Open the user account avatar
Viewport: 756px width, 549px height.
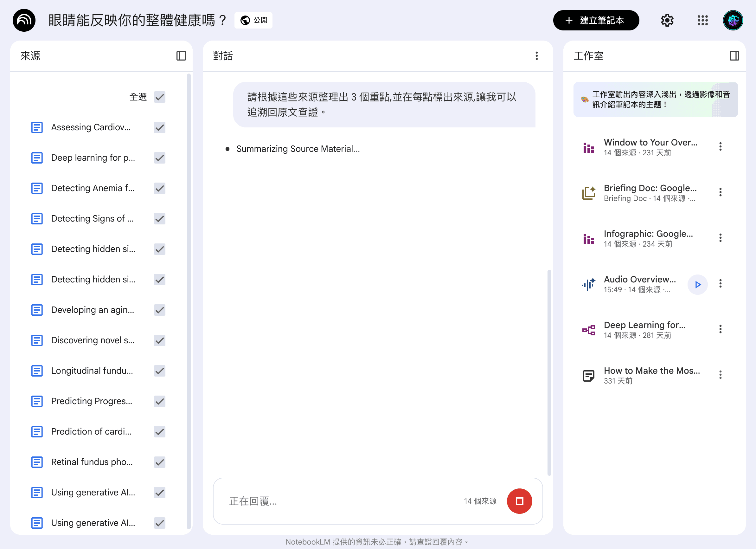(733, 20)
